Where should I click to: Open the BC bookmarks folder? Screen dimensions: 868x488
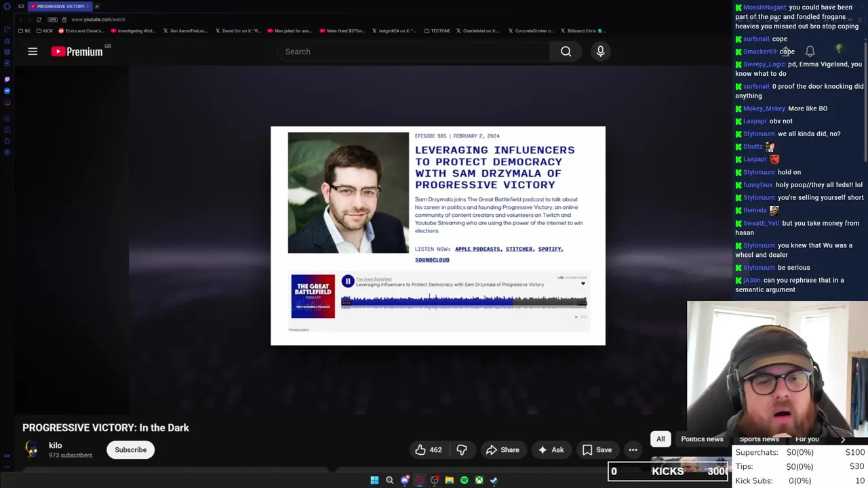(x=24, y=30)
